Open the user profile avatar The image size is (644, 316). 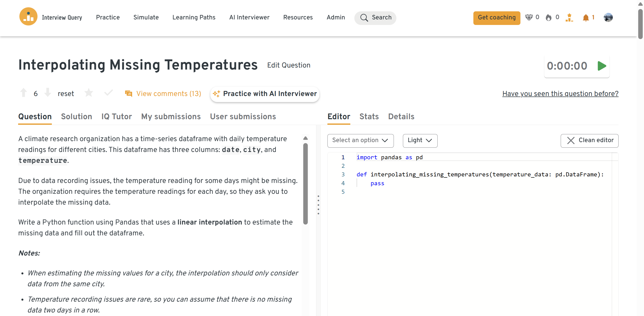608,17
